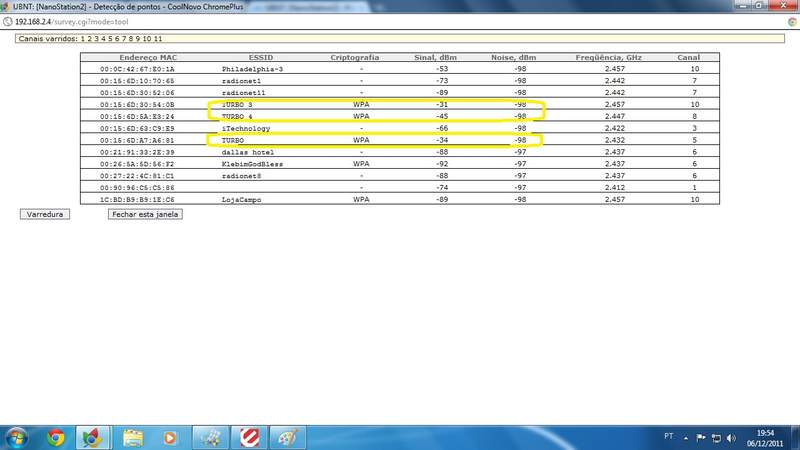
Task: Click the ChromePlus extension icon at address bar end
Action: 792,22
